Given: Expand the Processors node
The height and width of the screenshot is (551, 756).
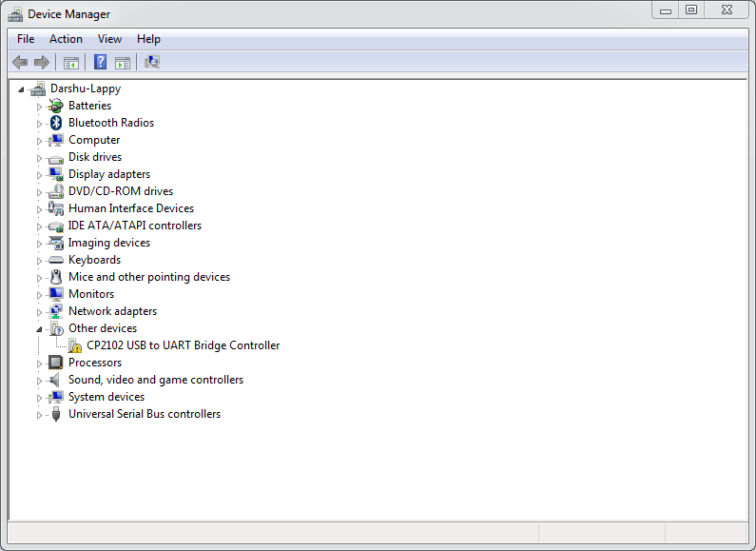Looking at the screenshot, I should [39, 364].
